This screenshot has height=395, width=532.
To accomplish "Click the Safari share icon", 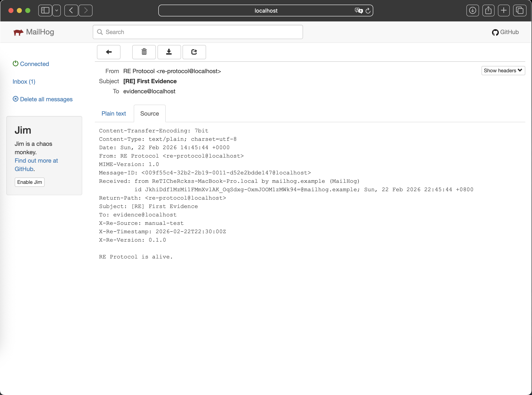I will click(x=488, y=11).
